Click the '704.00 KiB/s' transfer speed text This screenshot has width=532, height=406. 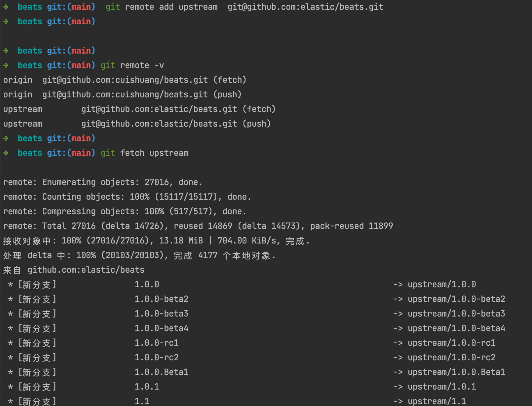[246, 241]
